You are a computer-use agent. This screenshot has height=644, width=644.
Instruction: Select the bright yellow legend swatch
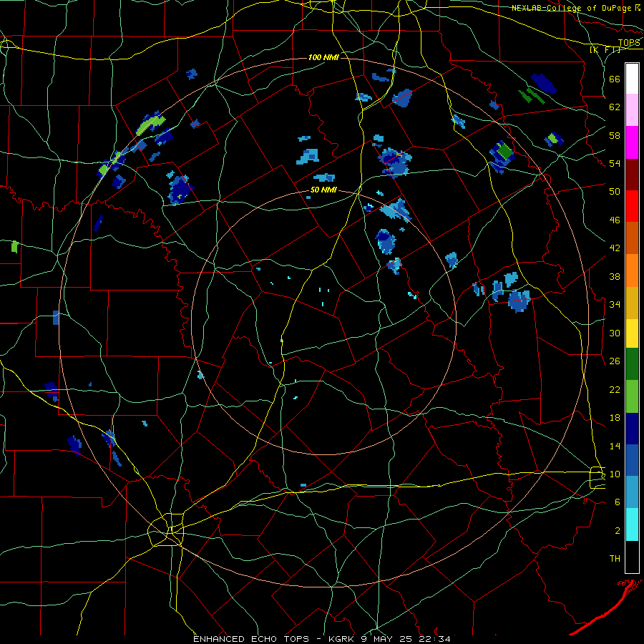pyautogui.click(x=632, y=333)
